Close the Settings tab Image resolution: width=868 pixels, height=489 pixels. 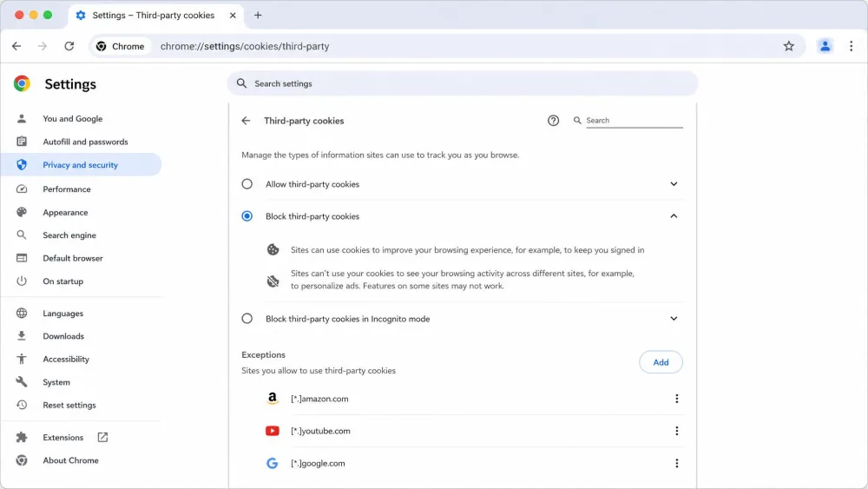tap(233, 15)
